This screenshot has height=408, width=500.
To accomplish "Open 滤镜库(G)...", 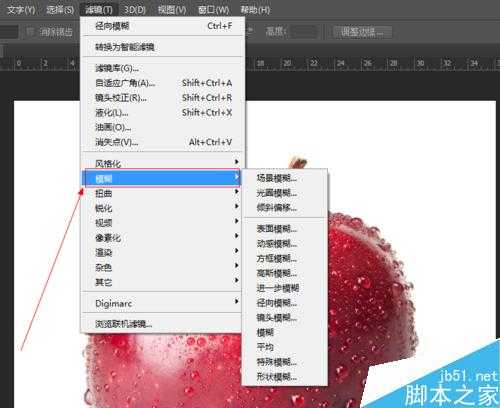I will point(163,68).
